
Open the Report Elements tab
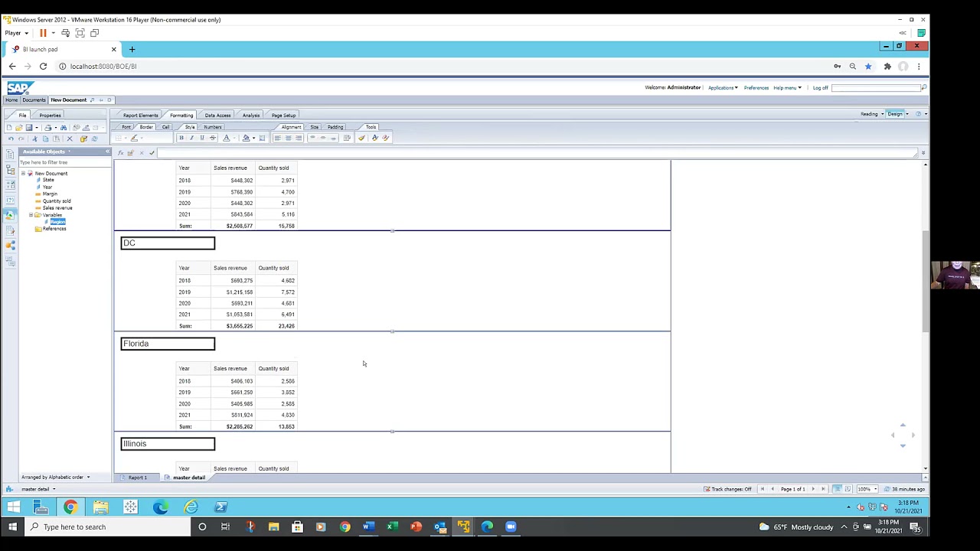141,115
